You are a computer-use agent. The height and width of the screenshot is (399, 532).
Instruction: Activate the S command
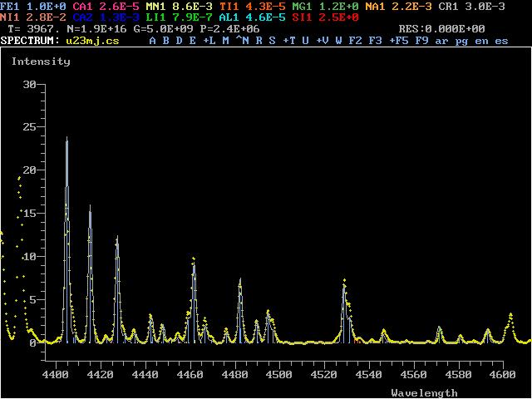click(x=273, y=41)
